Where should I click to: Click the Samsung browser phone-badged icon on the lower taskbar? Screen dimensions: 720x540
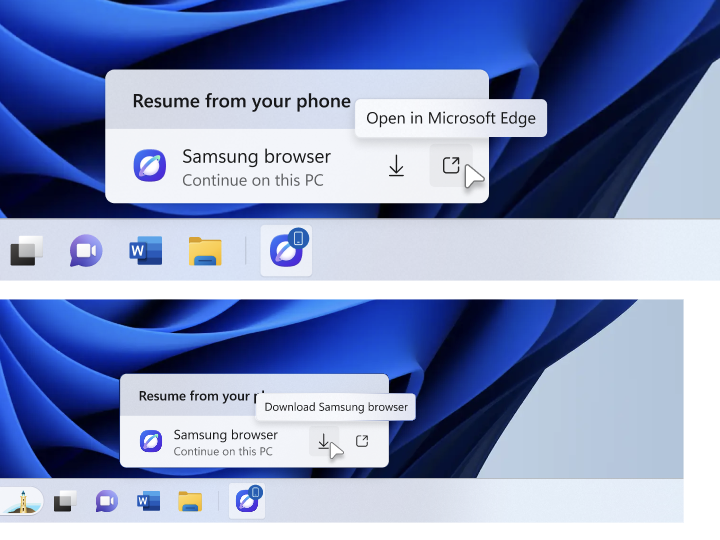pos(247,501)
